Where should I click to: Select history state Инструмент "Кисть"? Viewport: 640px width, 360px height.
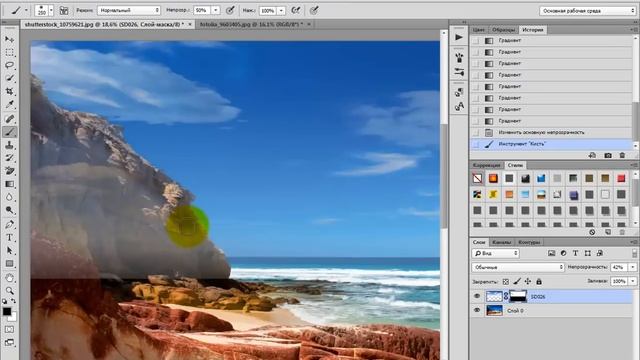pos(551,144)
